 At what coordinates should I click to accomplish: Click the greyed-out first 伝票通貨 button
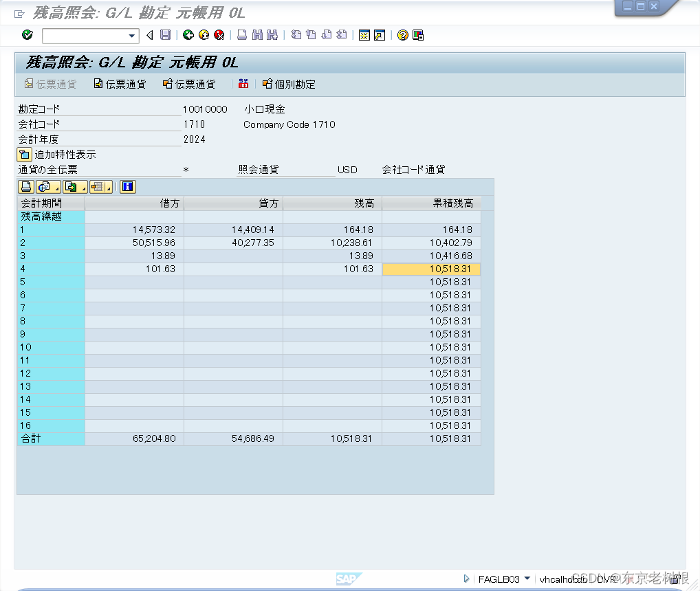50,84
